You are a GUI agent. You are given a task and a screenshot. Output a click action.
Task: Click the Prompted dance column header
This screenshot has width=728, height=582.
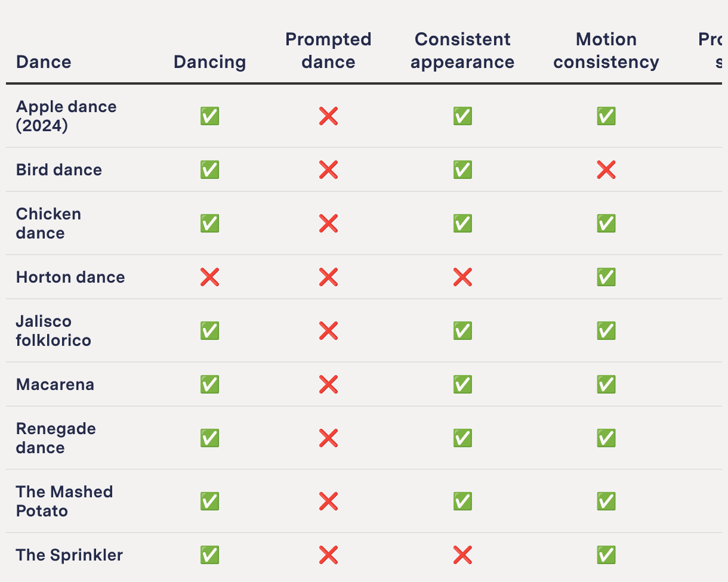(328, 51)
